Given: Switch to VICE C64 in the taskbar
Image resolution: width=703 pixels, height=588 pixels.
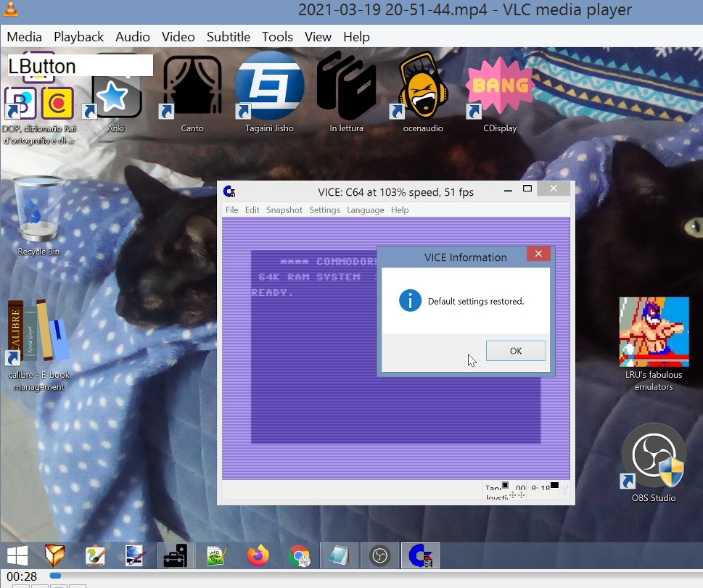Looking at the screenshot, I should (421, 555).
